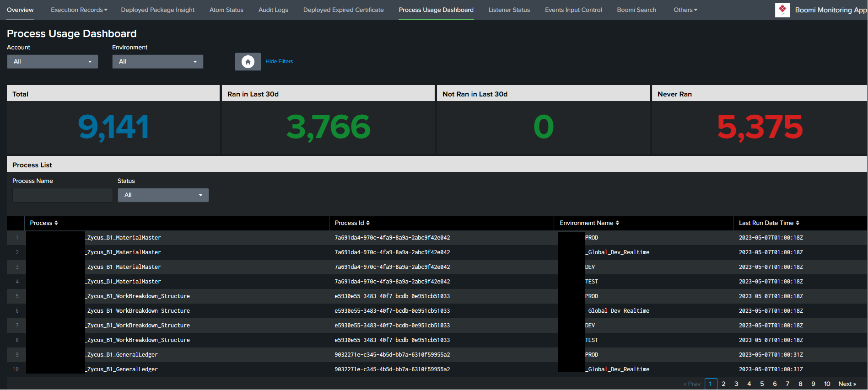Click row 5 _Zycus_B1_WorkBreakdown_Structure process
The image size is (868, 390).
(137, 296)
